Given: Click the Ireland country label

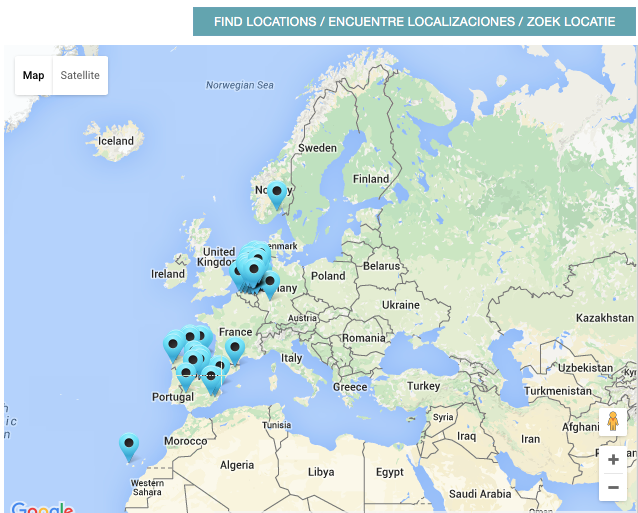Looking at the screenshot, I should click(168, 274).
